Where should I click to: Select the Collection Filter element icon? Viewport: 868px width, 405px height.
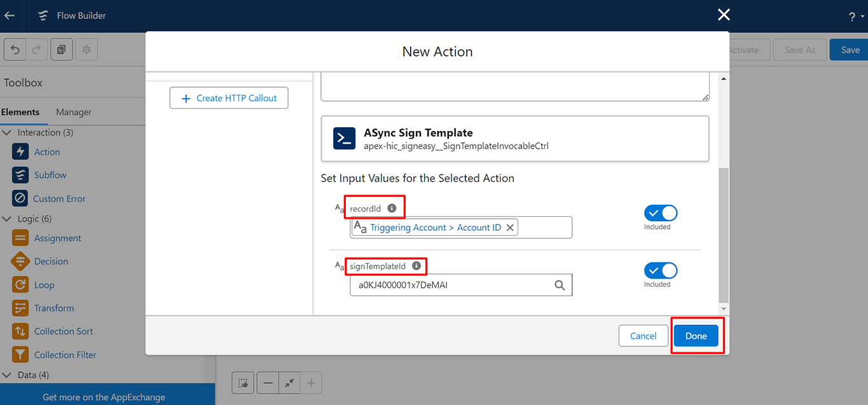pos(20,355)
